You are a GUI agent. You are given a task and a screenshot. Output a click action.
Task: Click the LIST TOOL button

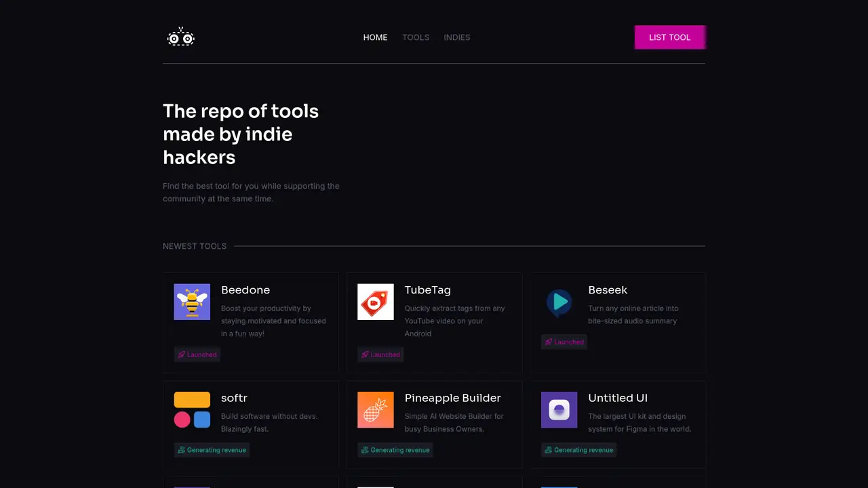point(670,37)
